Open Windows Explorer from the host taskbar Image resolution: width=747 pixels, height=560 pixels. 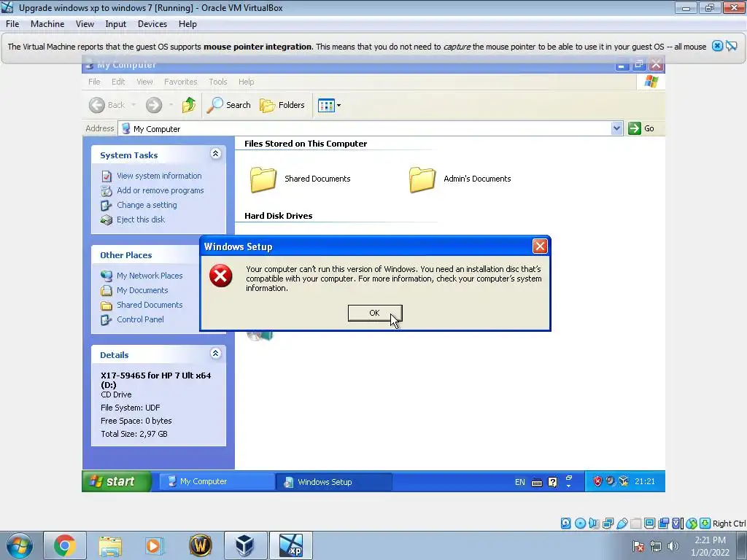click(x=111, y=545)
